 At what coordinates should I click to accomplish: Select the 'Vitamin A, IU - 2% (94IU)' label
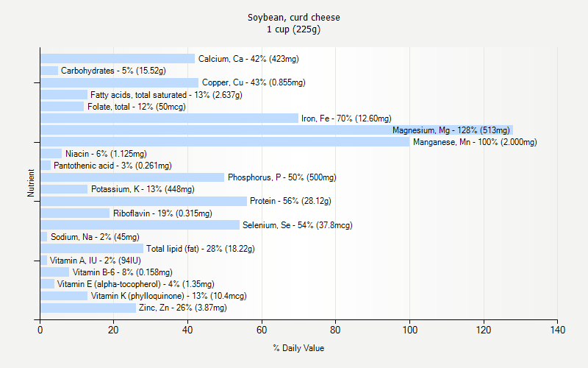pos(96,261)
